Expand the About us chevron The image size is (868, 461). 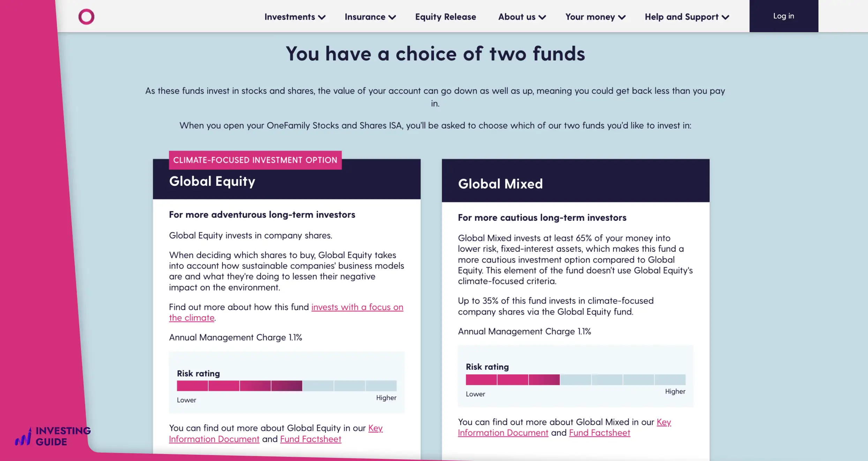(x=542, y=17)
